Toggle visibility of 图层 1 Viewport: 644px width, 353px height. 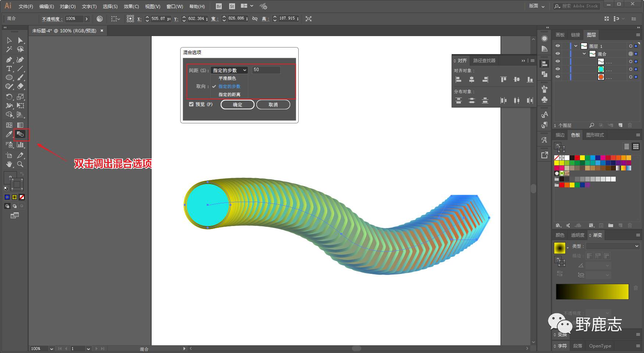click(x=558, y=46)
